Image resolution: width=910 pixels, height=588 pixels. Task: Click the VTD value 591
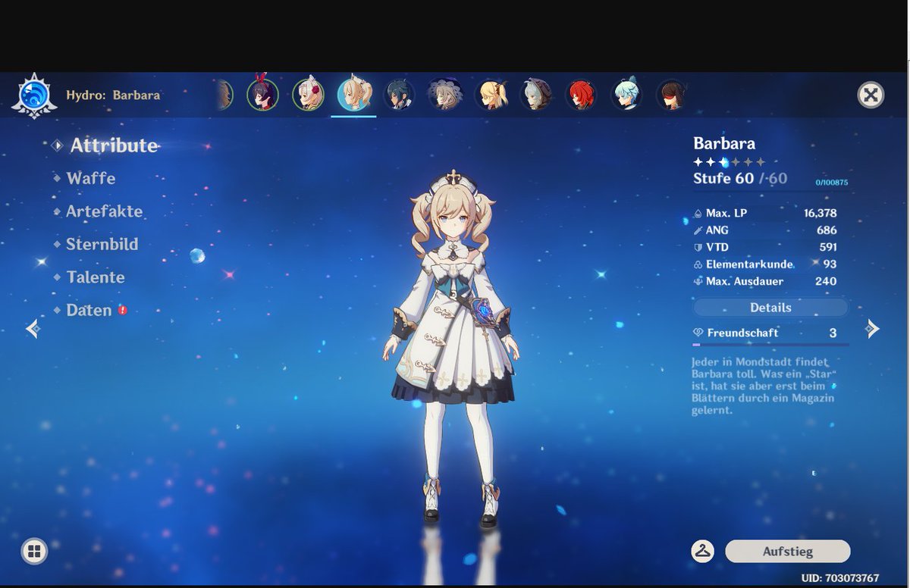coord(828,247)
